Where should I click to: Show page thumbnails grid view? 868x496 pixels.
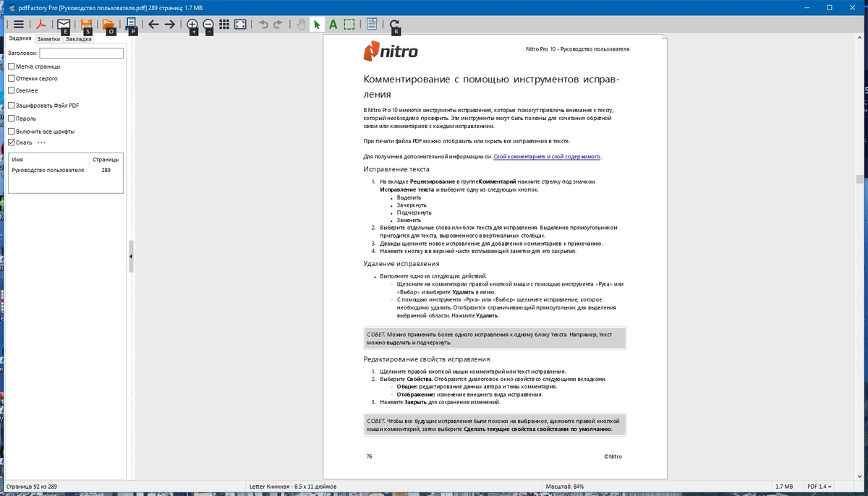(224, 24)
